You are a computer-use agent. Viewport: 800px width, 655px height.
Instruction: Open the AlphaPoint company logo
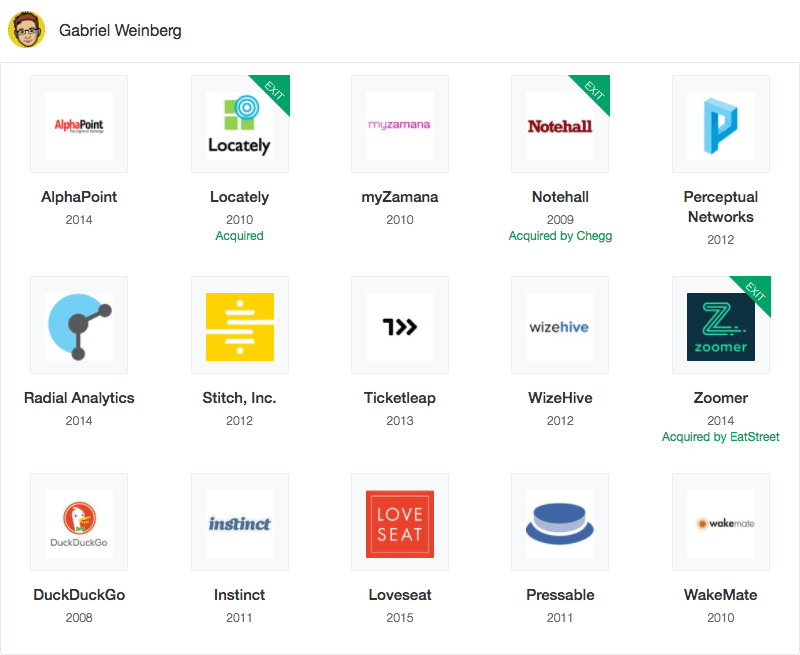point(79,124)
